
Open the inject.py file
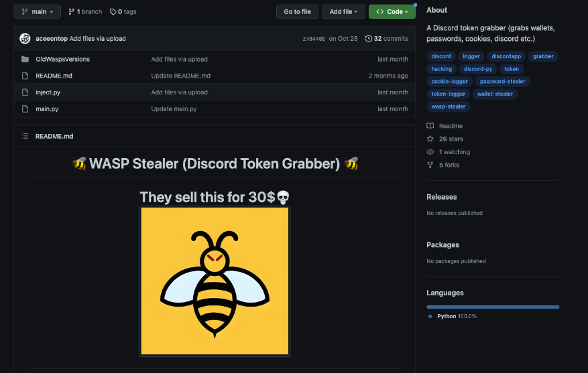[48, 92]
